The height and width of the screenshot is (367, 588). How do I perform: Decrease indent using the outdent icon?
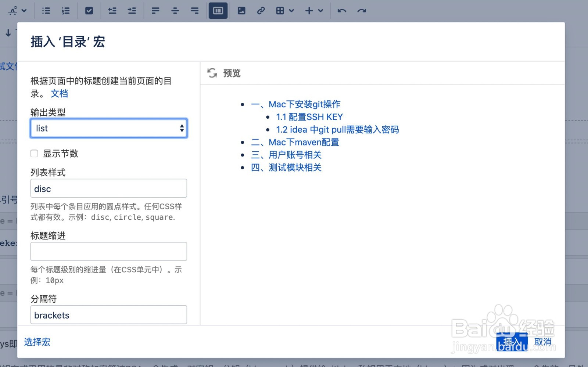pos(112,11)
